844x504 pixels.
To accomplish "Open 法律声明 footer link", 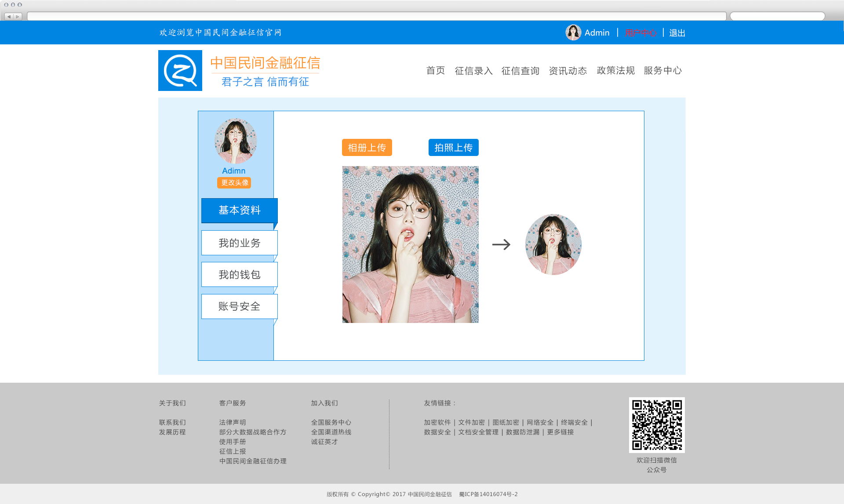I will pyautogui.click(x=233, y=422).
